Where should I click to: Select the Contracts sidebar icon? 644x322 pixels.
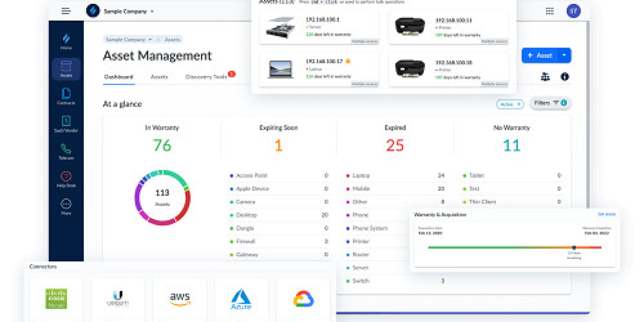point(66,97)
